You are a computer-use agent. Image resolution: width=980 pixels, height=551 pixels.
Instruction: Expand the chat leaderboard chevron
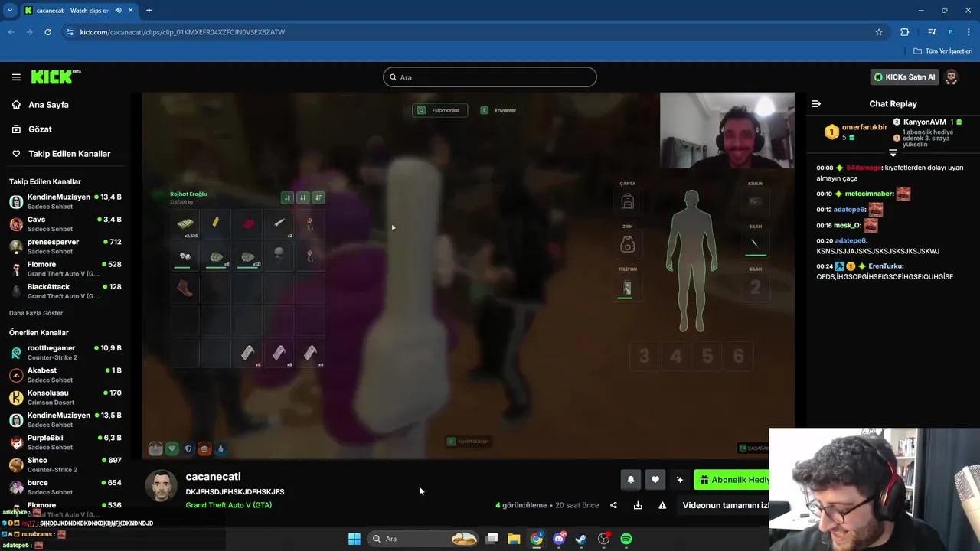[x=893, y=153]
